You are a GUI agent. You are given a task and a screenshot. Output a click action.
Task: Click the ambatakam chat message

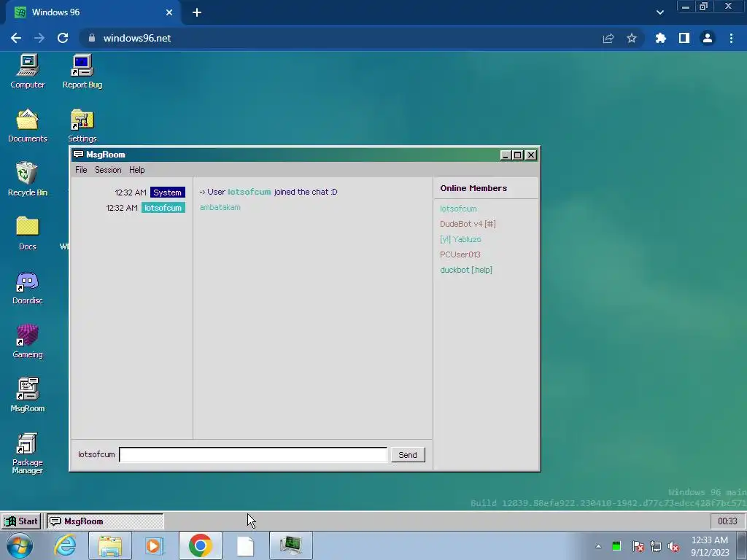point(220,207)
